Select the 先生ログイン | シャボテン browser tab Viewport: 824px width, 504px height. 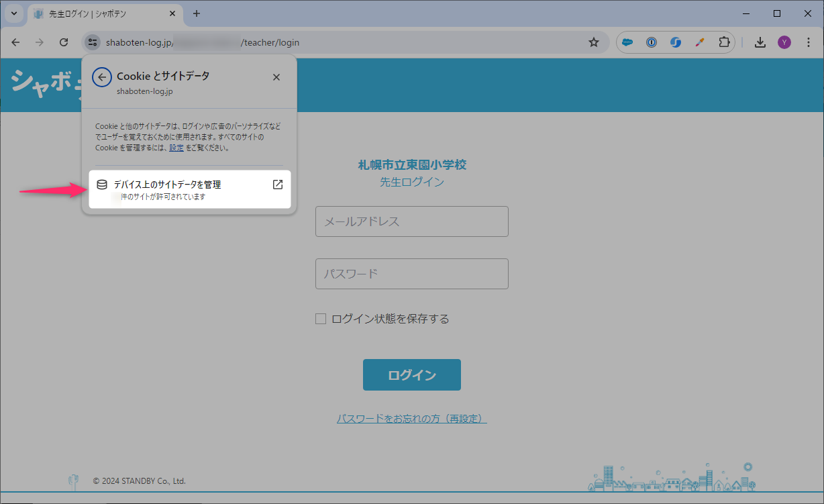104,13
